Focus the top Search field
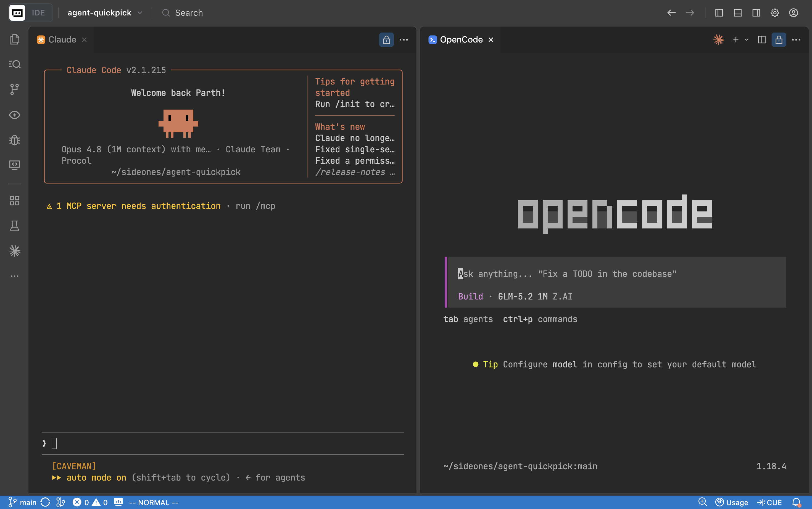Viewport: 812px width, 509px height. coord(182,13)
